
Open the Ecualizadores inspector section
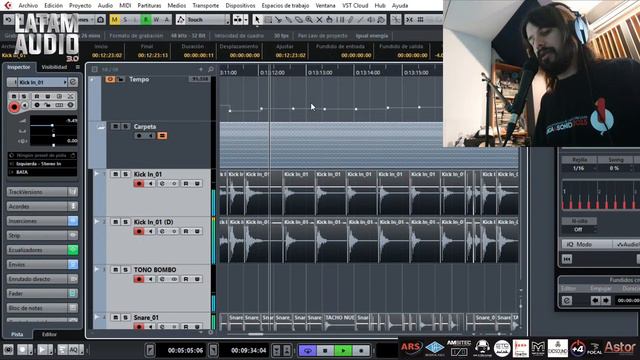tap(42, 250)
